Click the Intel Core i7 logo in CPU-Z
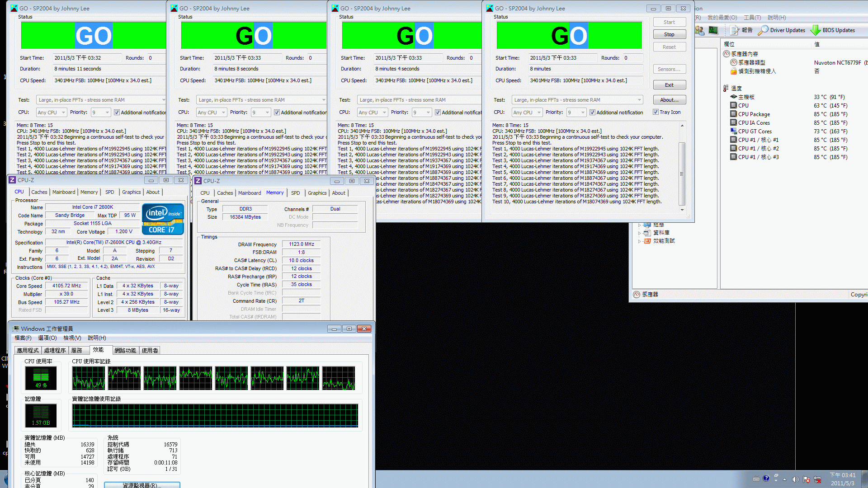 pos(163,219)
